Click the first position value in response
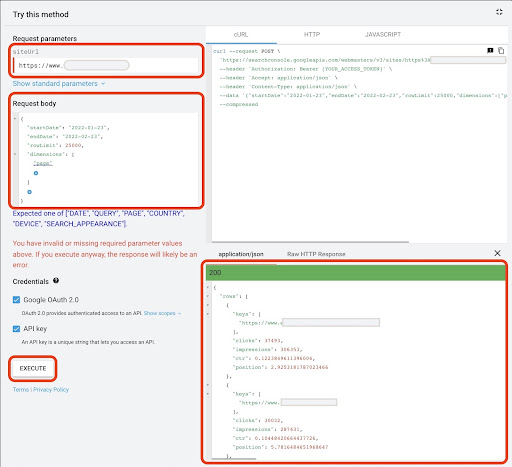The height and width of the screenshot is (467, 512). click(x=299, y=367)
